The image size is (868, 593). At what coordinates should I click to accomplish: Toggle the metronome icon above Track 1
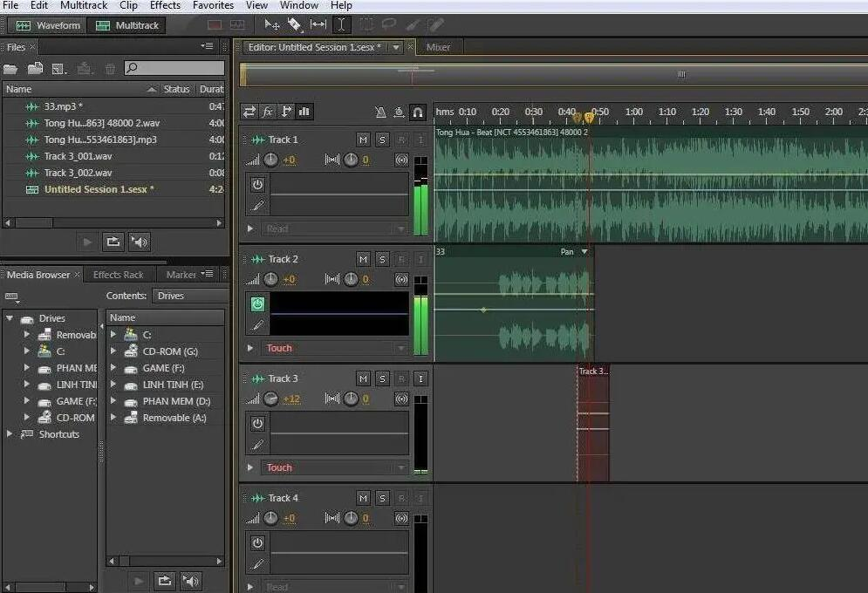(380, 112)
